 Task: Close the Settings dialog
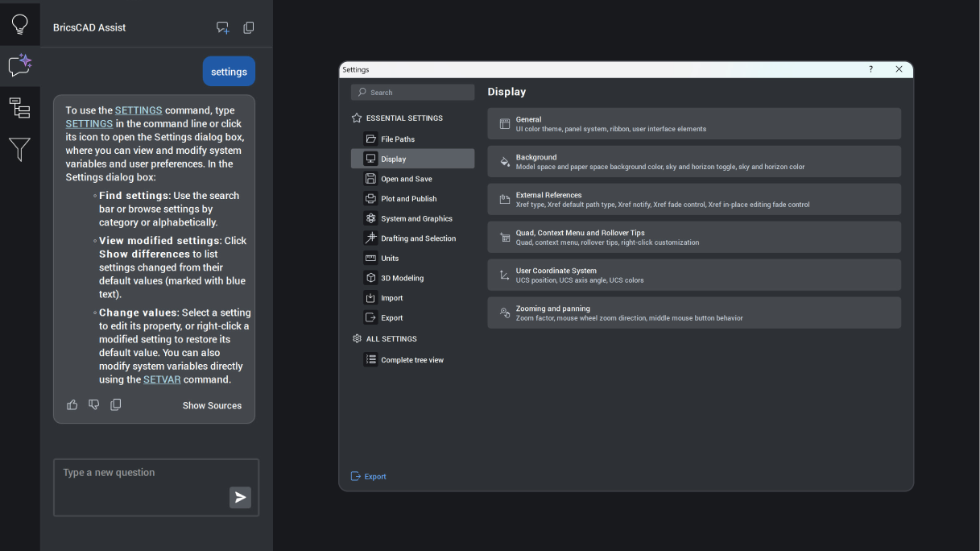point(899,69)
